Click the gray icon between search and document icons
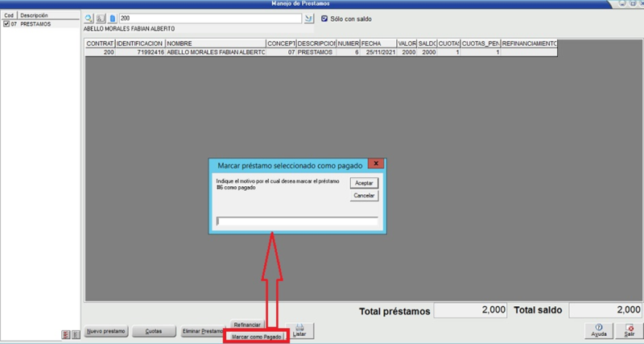Image resolution: width=644 pixels, height=344 pixels. coord(101,18)
